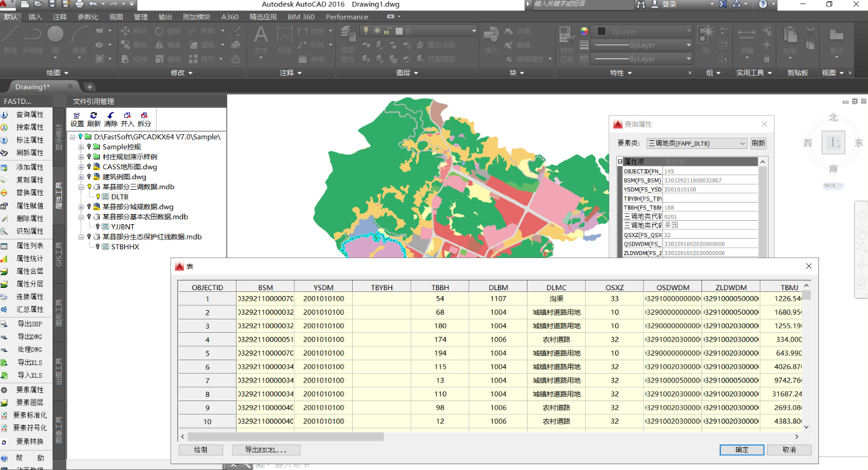Click the 设置 icon in 文件引用管理 toolbar
The image size is (868, 470).
[77, 116]
